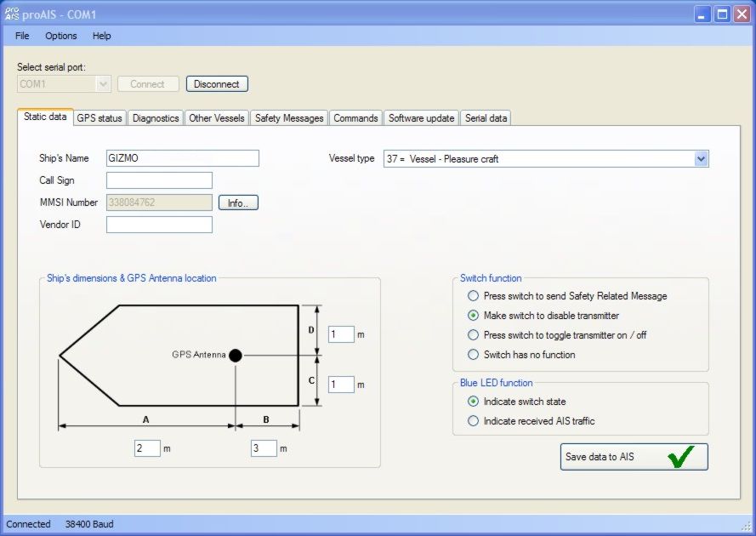Open the File menu

click(22, 36)
